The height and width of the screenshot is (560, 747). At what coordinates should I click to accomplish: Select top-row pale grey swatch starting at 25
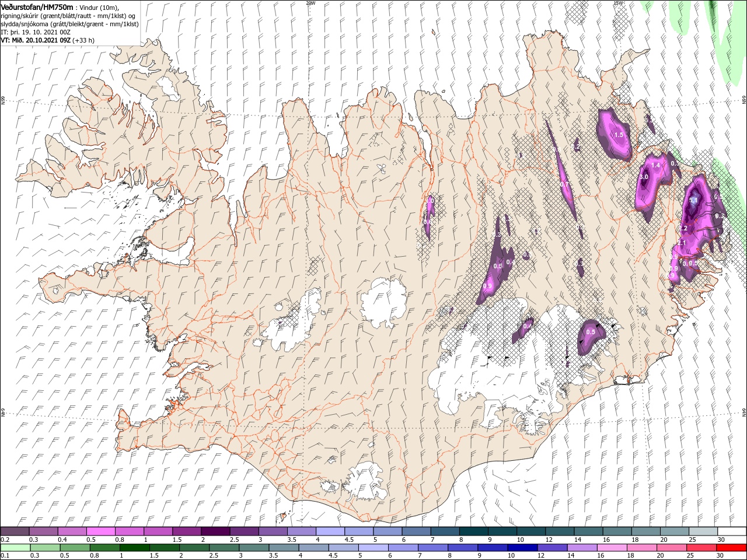[x=703, y=531]
